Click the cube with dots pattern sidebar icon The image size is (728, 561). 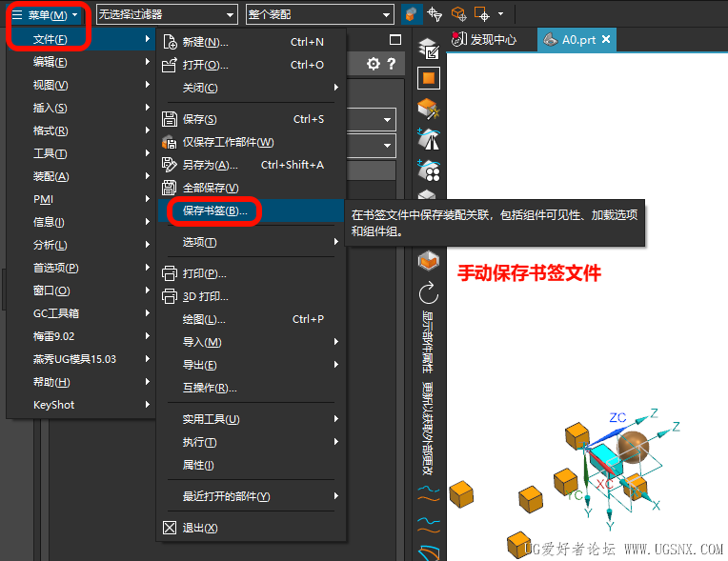[x=429, y=170]
